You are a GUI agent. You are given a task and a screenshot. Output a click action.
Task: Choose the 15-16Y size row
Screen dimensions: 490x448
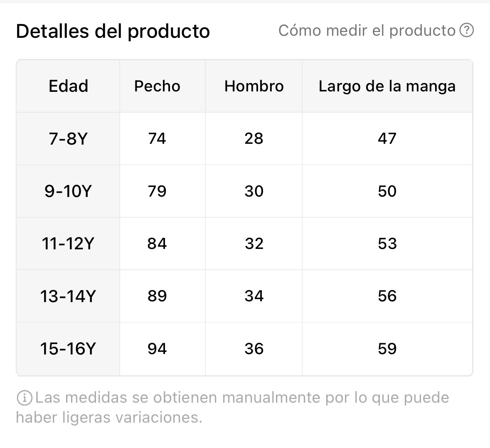point(244,349)
